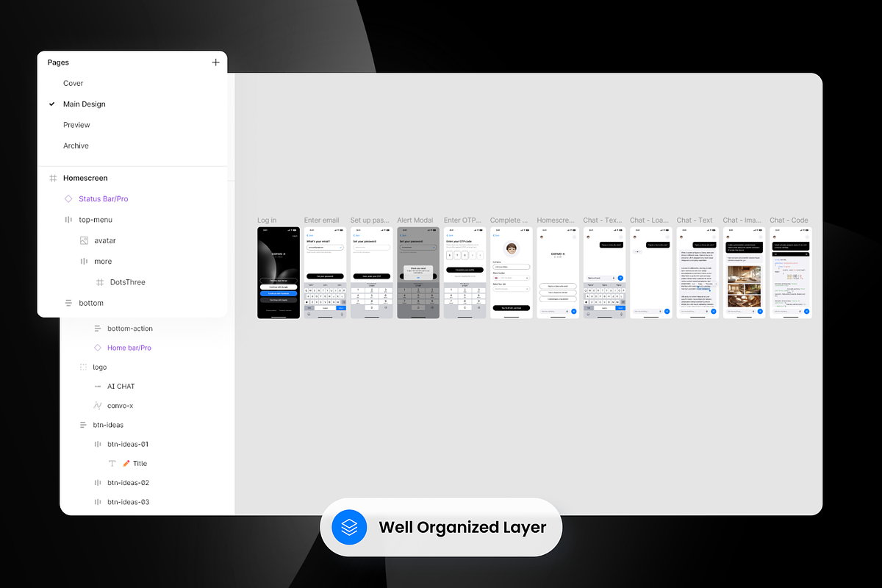Click blue send icon in Chat - Loa... frame
The image size is (882, 588).
[x=667, y=312]
